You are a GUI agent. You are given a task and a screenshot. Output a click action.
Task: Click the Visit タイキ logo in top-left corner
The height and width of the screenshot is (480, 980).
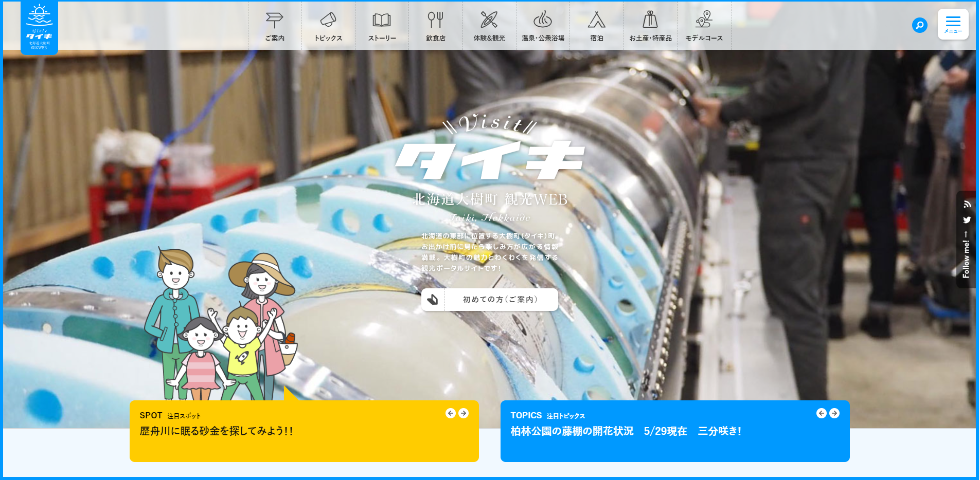[39, 27]
